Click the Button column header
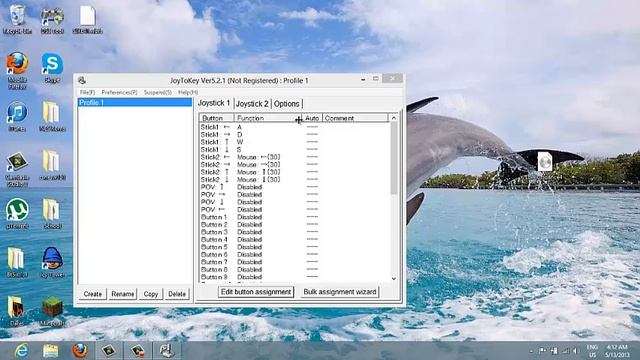Viewport: 640px width, 360px height. [217, 118]
